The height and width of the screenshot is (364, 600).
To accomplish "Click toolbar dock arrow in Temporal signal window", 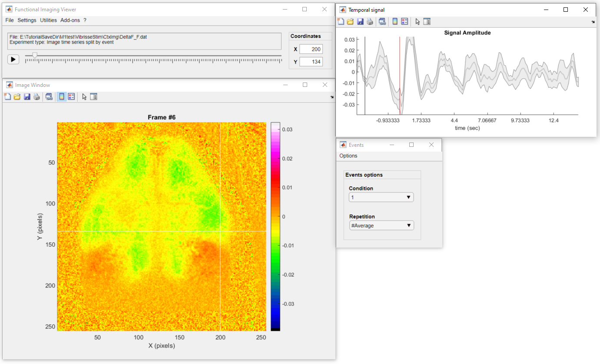I will (x=593, y=22).
